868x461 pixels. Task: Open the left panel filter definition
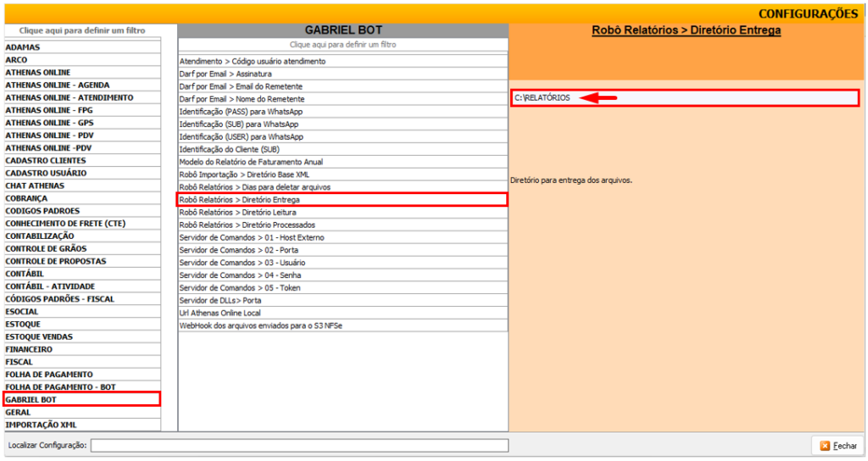point(81,31)
